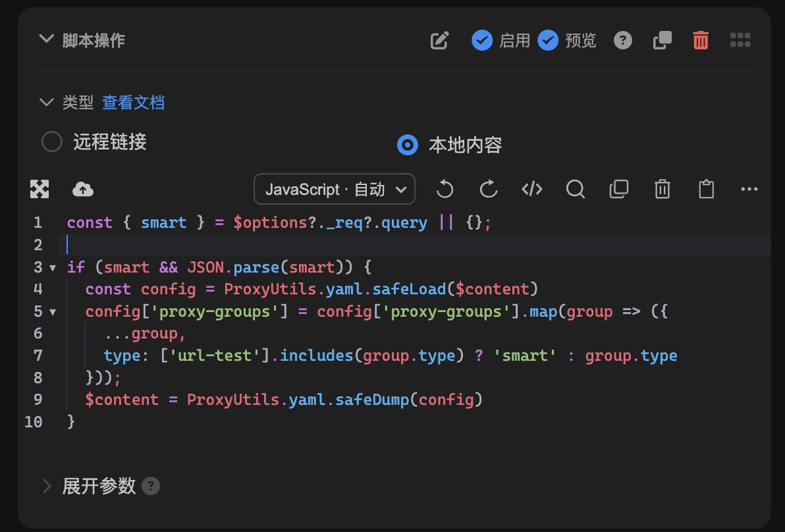The image size is (785, 532).
Task: Click the closing brace on line 10
Action: [x=71, y=422]
